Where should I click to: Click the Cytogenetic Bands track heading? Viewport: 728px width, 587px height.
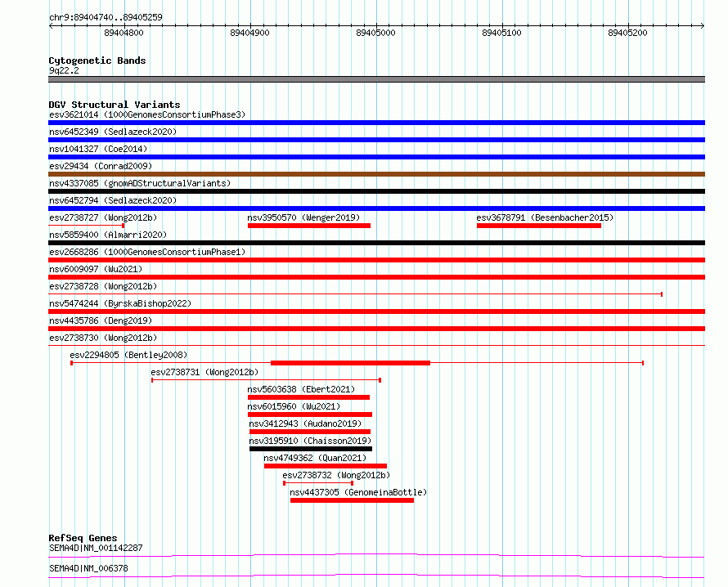tap(97, 60)
